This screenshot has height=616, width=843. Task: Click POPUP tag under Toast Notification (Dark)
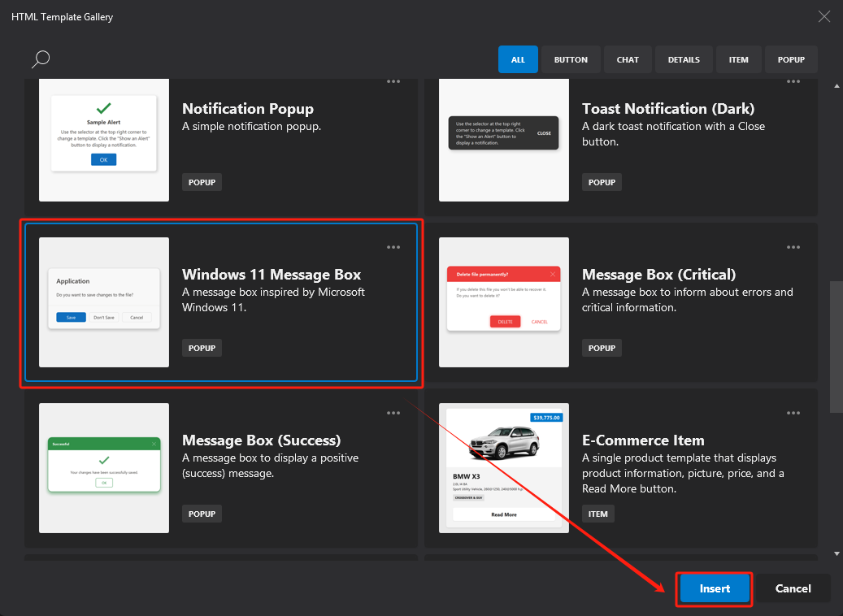pos(602,182)
